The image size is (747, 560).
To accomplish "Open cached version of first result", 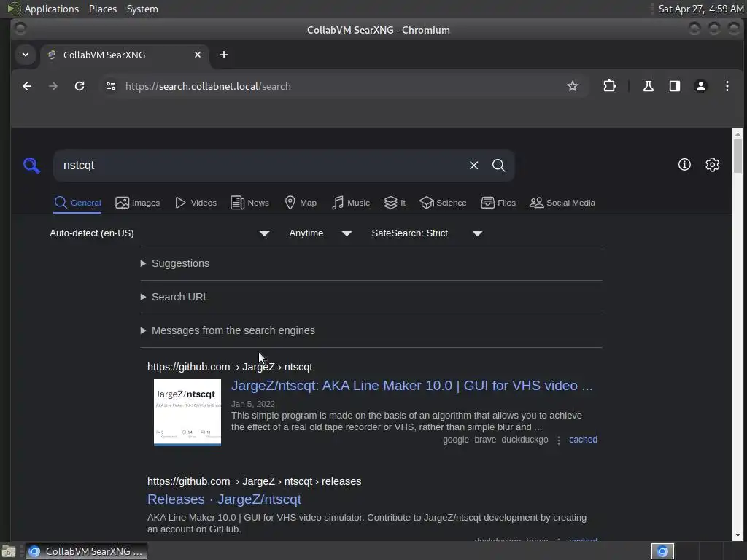I will (583, 440).
